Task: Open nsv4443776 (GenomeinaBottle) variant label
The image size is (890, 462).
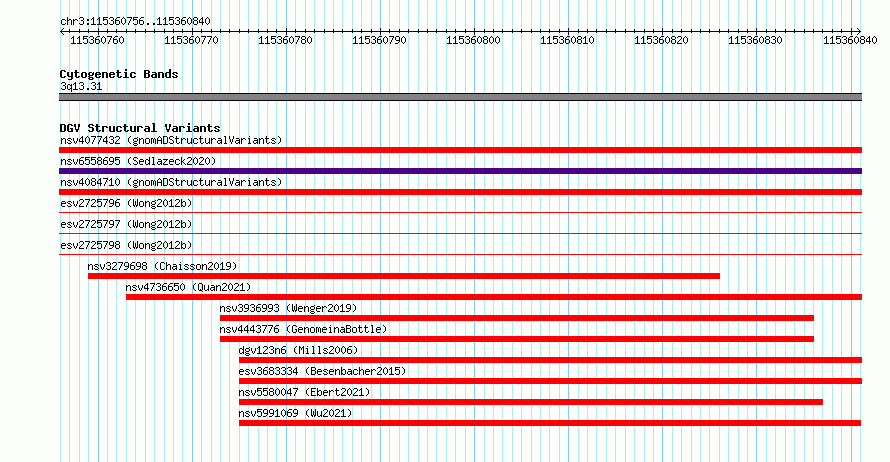Action: [303, 329]
